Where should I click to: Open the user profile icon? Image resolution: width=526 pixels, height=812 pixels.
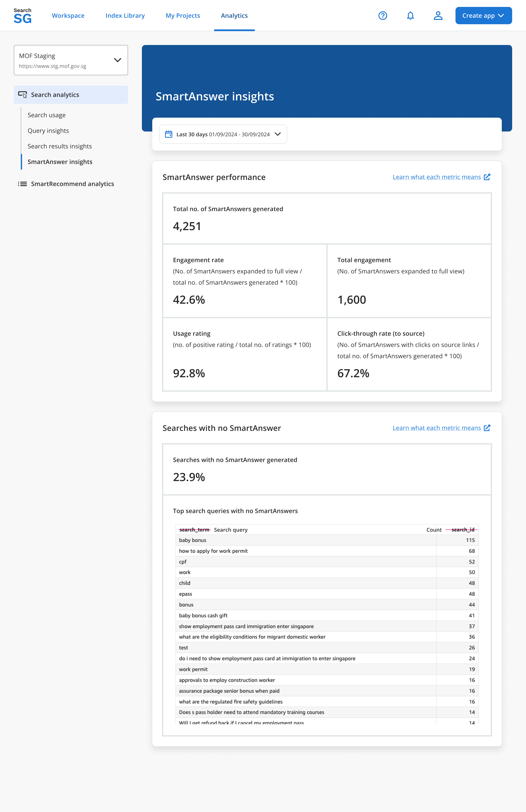[438, 16]
